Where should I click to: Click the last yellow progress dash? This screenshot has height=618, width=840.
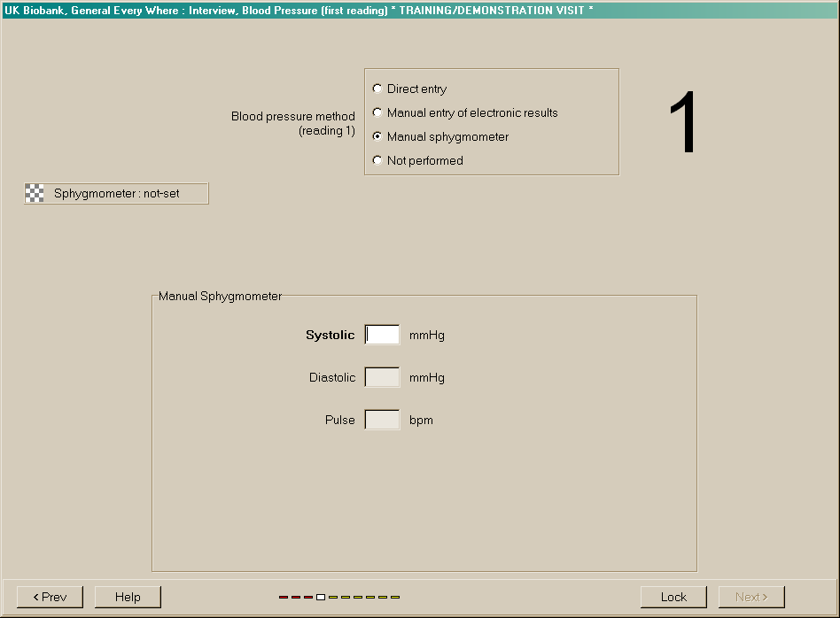pyautogui.click(x=395, y=597)
